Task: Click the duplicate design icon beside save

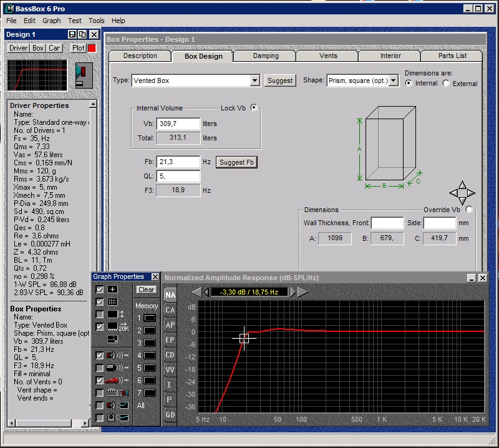Action: coord(82,34)
